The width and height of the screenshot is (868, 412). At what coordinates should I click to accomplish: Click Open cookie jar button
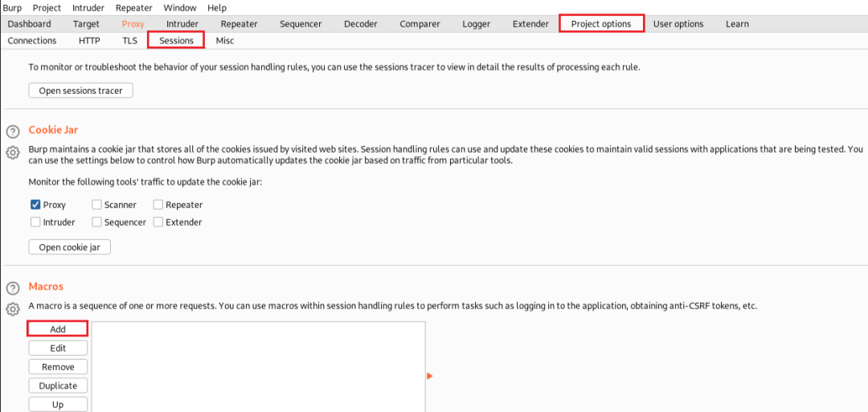pyautogui.click(x=70, y=247)
